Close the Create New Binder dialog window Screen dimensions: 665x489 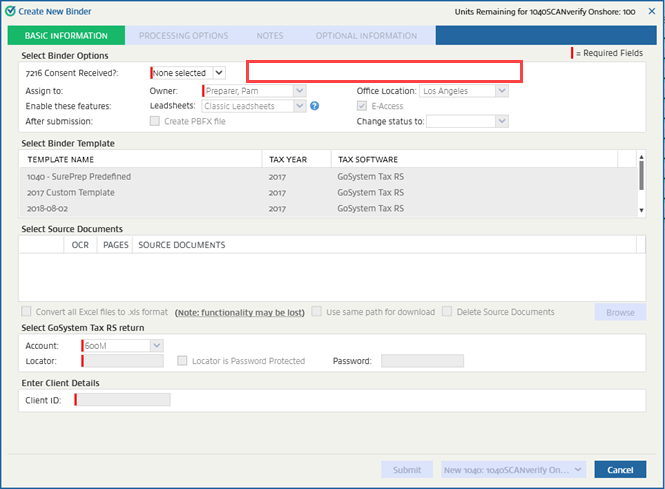coord(652,10)
